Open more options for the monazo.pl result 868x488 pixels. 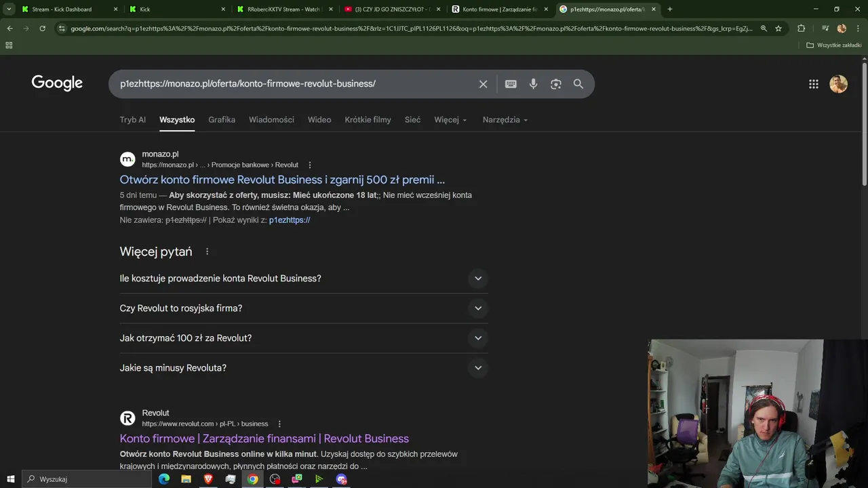310,165
